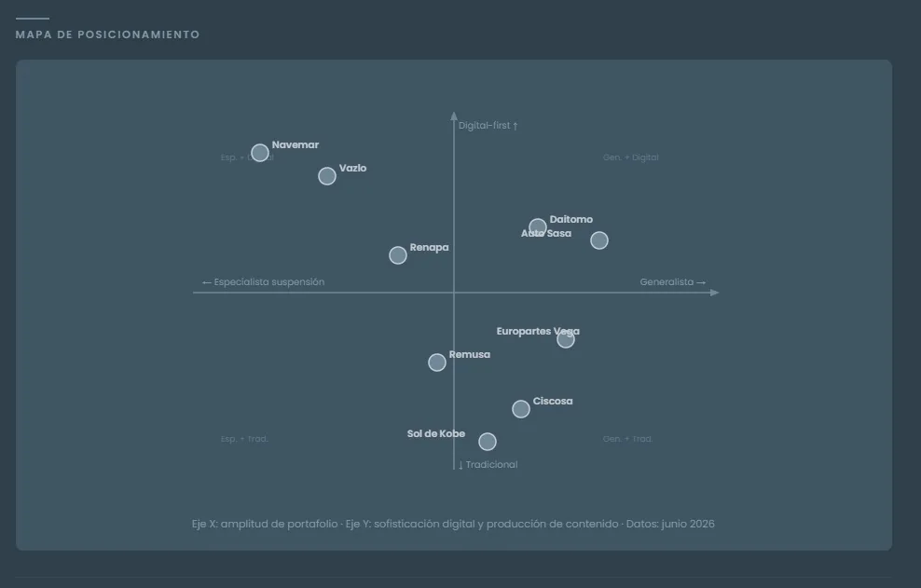Click the Ciscosa text label
The height and width of the screenshot is (588, 921).
pos(553,402)
